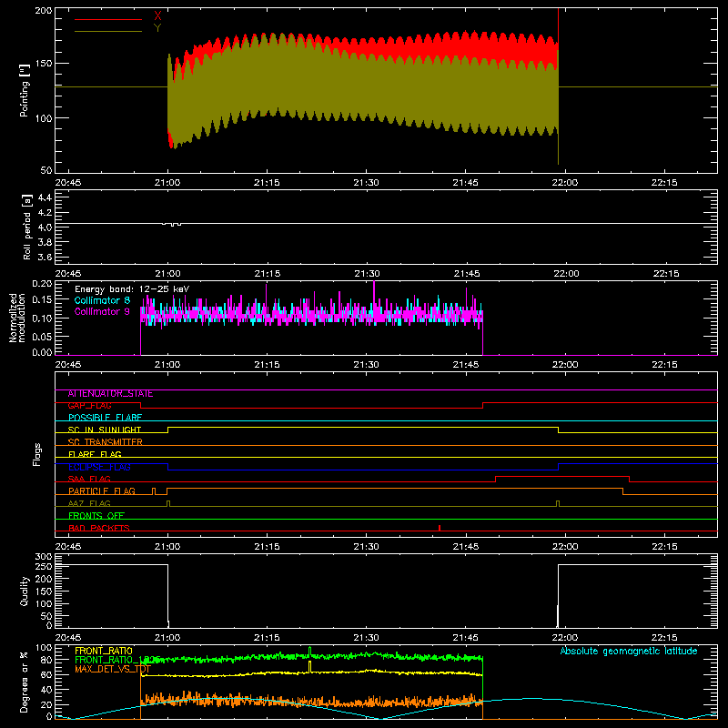Click "Absolute geomagnetic latitude" label
The height and width of the screenshot is (728, 728).
click(629, 652)
